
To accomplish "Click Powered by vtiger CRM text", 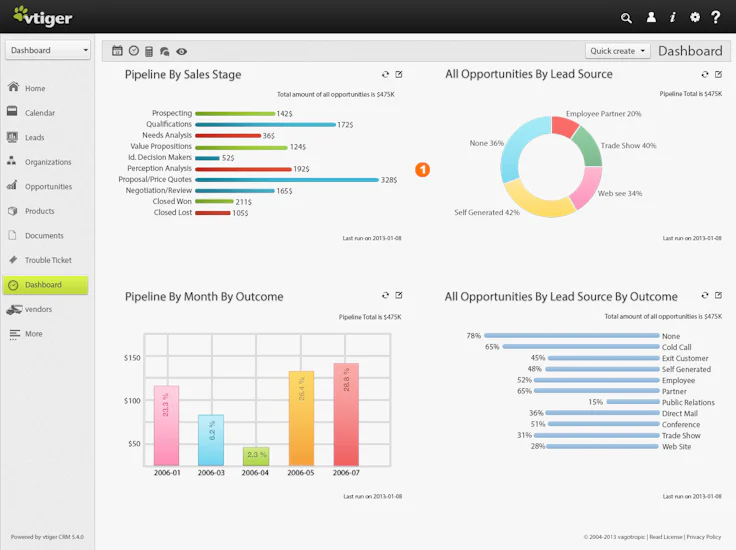I will click(47, 537).
